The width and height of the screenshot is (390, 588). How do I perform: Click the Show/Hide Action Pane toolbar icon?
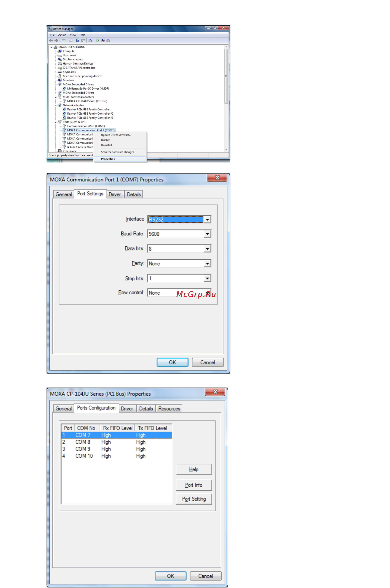83,41
